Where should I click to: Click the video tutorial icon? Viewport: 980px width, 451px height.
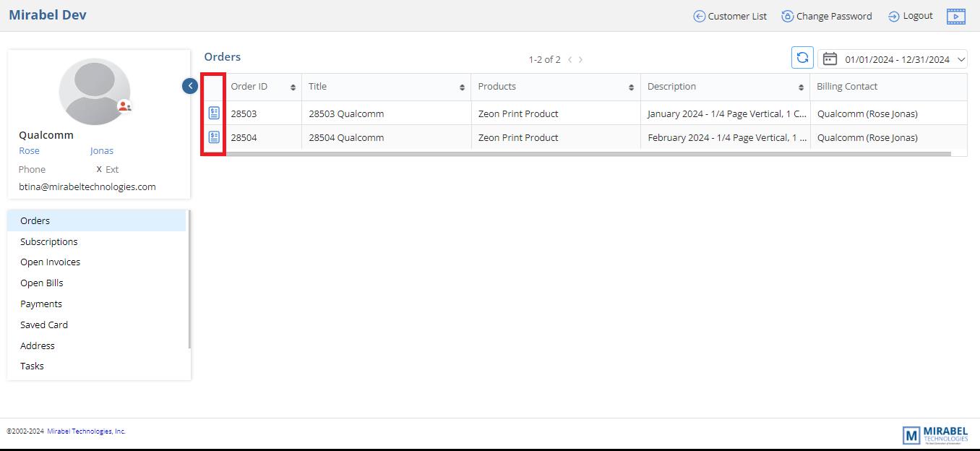tap(956, 16)
